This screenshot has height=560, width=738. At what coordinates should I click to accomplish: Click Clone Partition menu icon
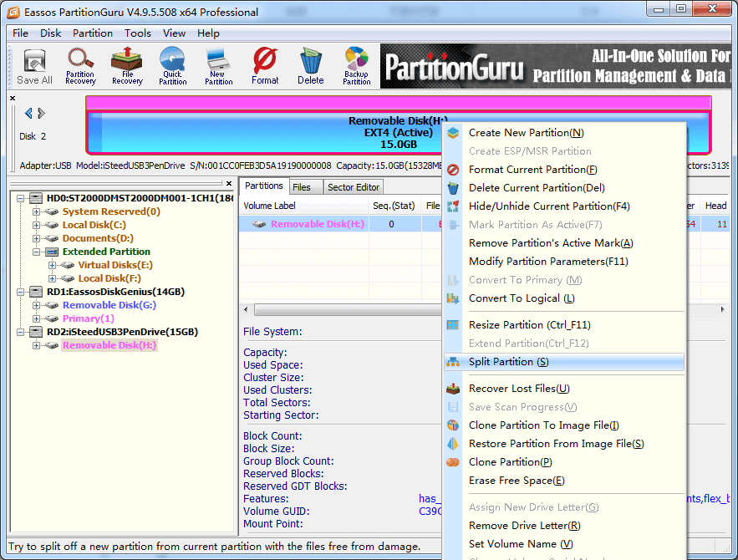point(453,462)
